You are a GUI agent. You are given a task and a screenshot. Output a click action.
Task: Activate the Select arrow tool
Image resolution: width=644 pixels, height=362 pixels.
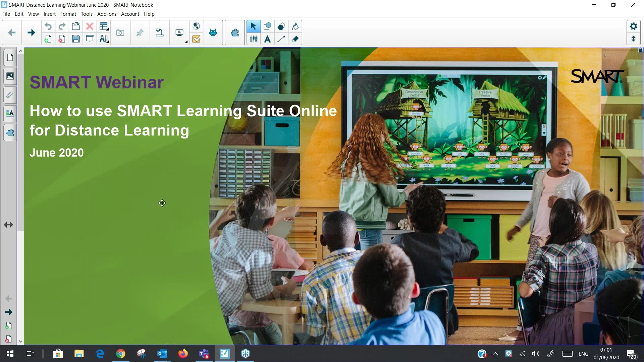point(253,26)
